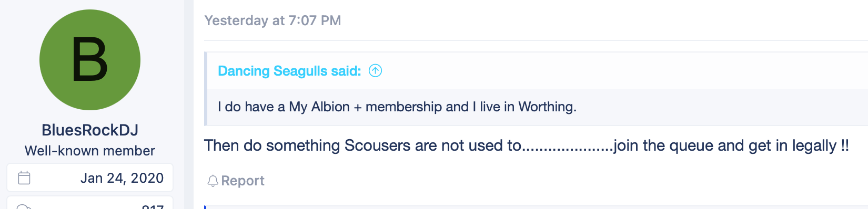Click the dotted ellipsis in the reply sentence

click(568, 148)
